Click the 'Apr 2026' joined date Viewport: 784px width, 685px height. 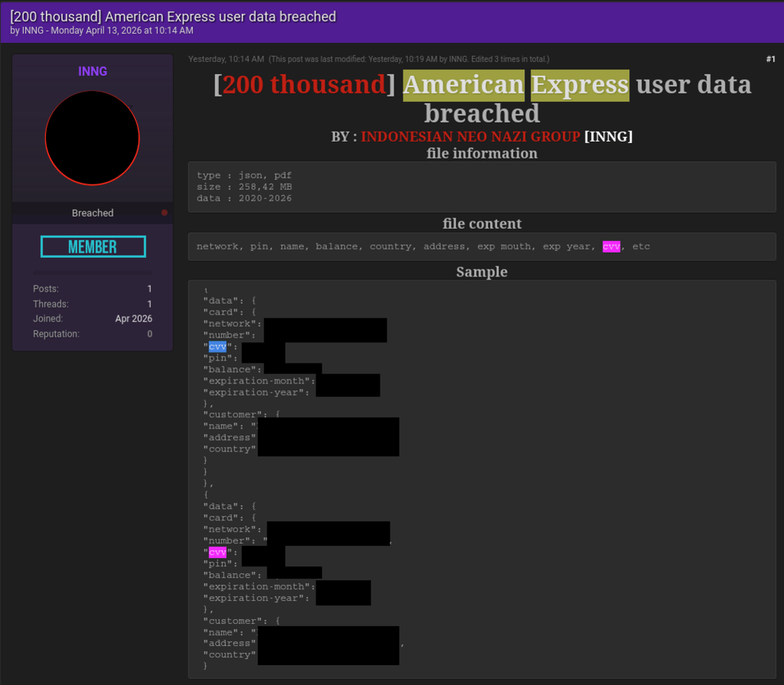(x=133, y=319)
